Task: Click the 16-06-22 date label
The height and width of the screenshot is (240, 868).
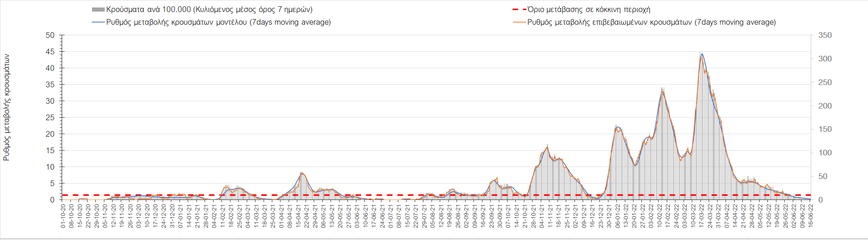Action: (810, 216)
